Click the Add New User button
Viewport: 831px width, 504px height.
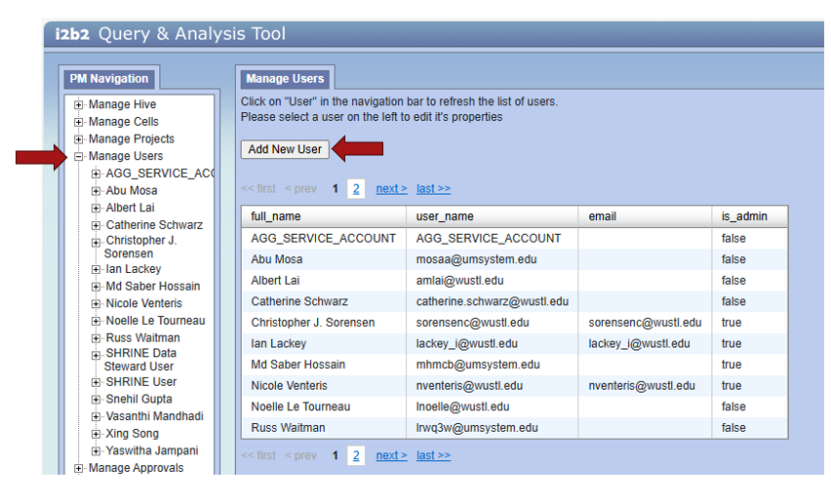285,149
